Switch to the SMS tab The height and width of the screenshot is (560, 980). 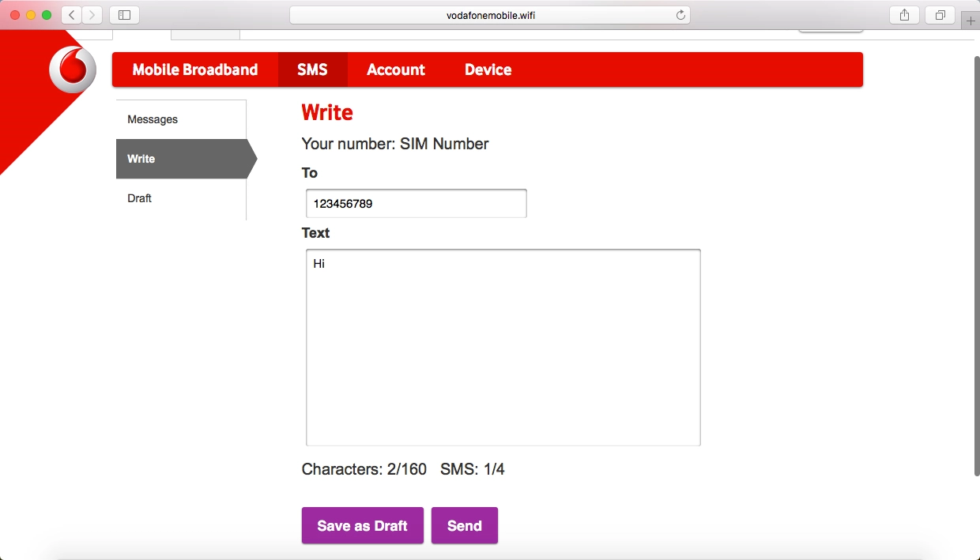click(312, 70)
